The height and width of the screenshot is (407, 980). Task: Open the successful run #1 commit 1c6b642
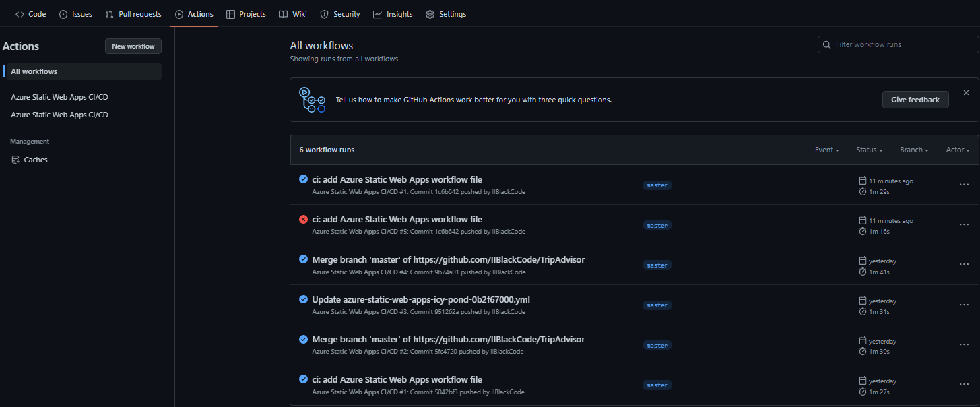point(397,179)
